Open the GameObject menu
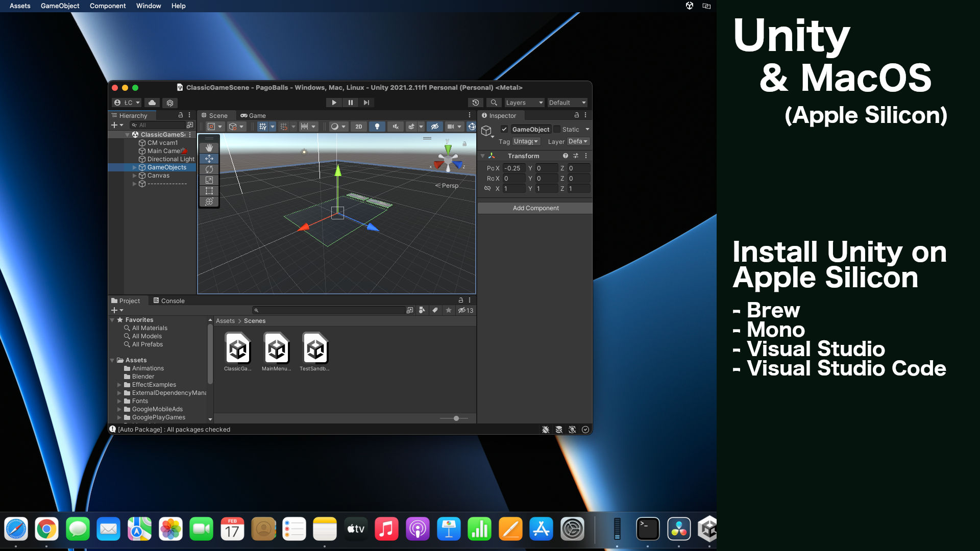Screen dimensions: 980x551 pos(60,6)
